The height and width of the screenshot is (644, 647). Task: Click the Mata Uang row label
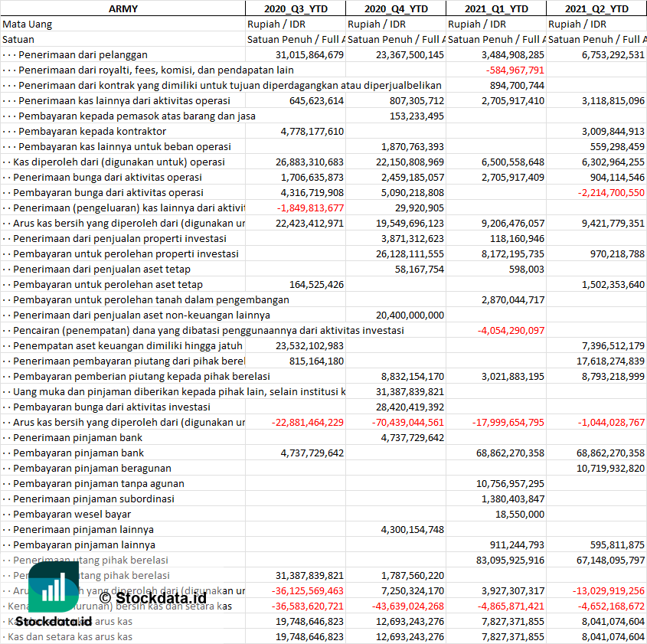tap(28, 24)
